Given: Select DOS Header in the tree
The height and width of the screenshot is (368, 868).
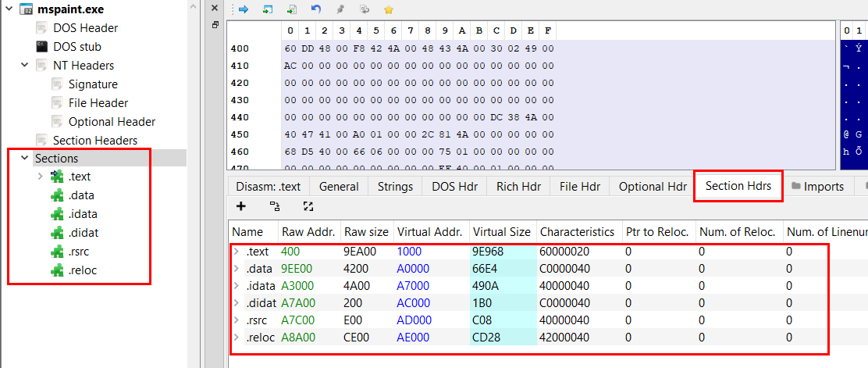Looking at the screenshot, I should pyautogui.click(x=85, y=27).
